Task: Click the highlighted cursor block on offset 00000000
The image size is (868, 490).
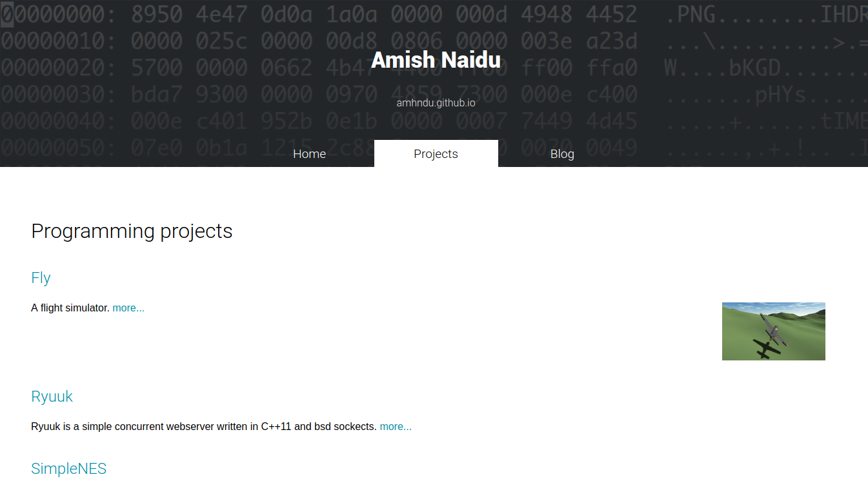Action: [x=6, y=15]
